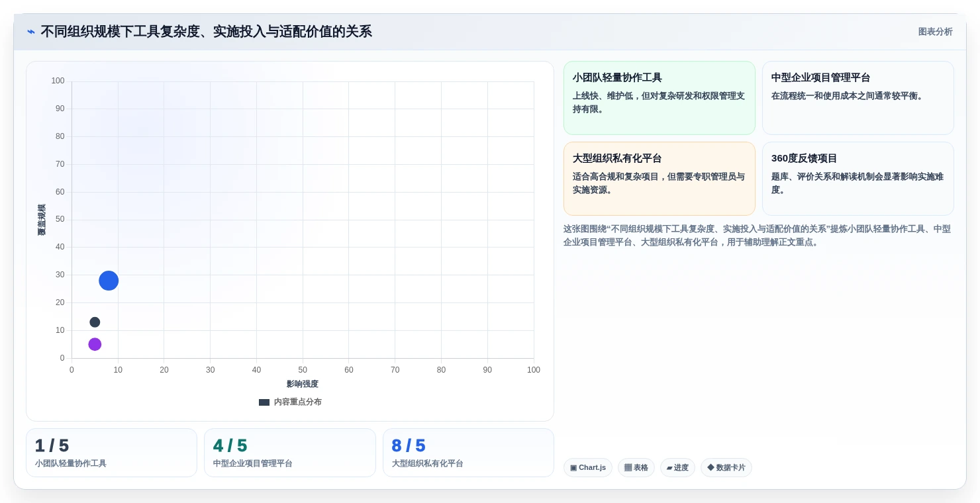Click the 表格 tag chip
Screen dimensions: 980x503
[x=636, y=467]
